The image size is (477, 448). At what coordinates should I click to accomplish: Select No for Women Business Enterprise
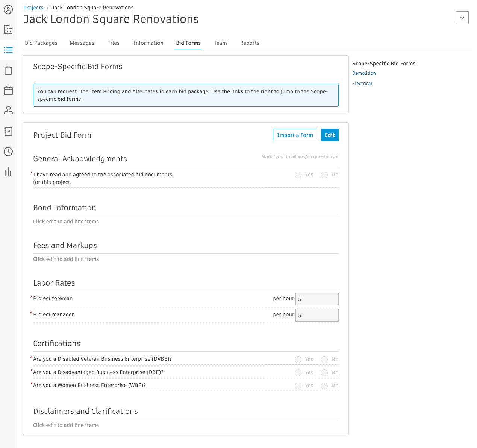click(x=324, y=386)
